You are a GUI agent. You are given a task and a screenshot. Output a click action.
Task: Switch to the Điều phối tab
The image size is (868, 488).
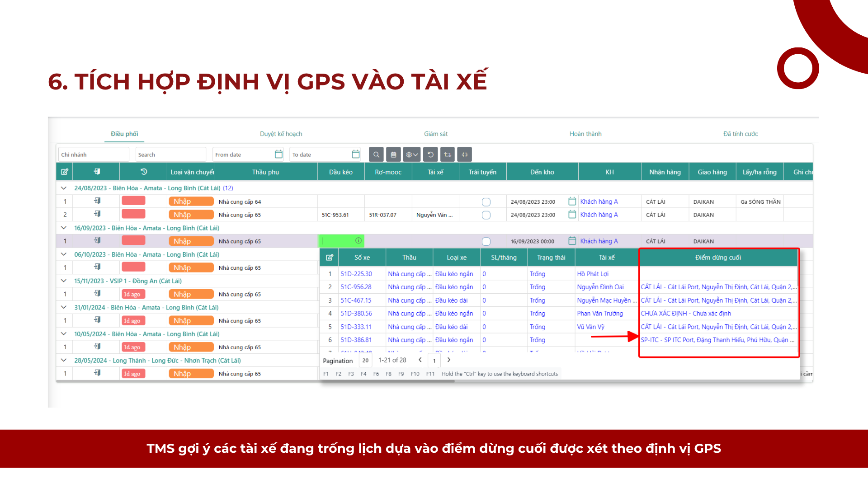pos(124,134)
